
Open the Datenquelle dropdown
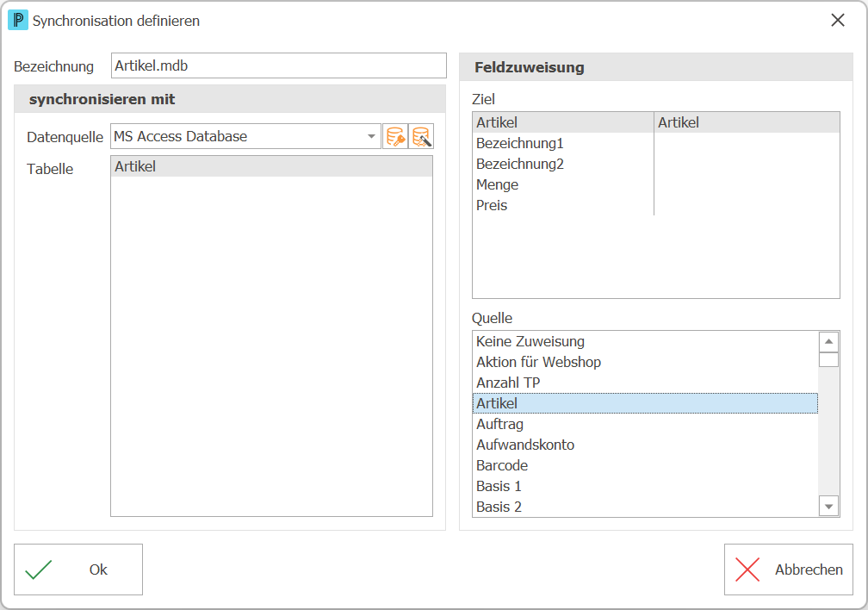click(x=371, y=136)
